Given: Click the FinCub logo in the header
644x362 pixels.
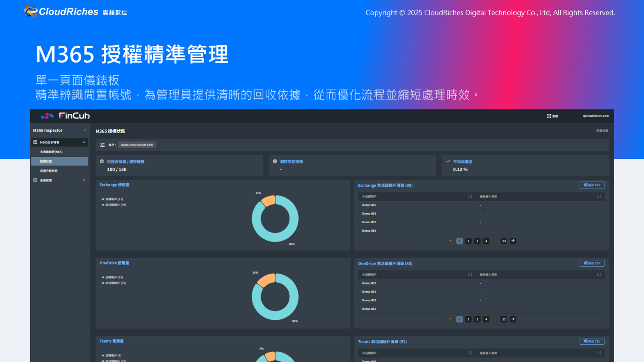Looking at the screenshot, I should 65,116.
